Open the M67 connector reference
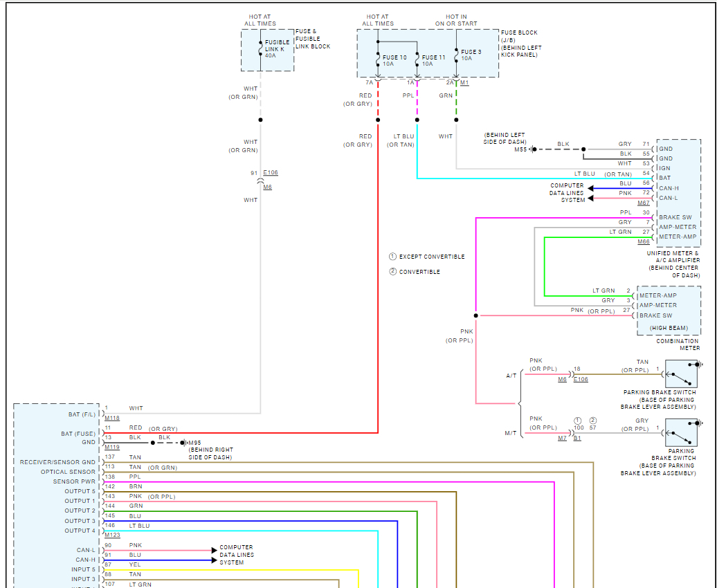This screenshot has width=717, height=588. tap(643, 203)
